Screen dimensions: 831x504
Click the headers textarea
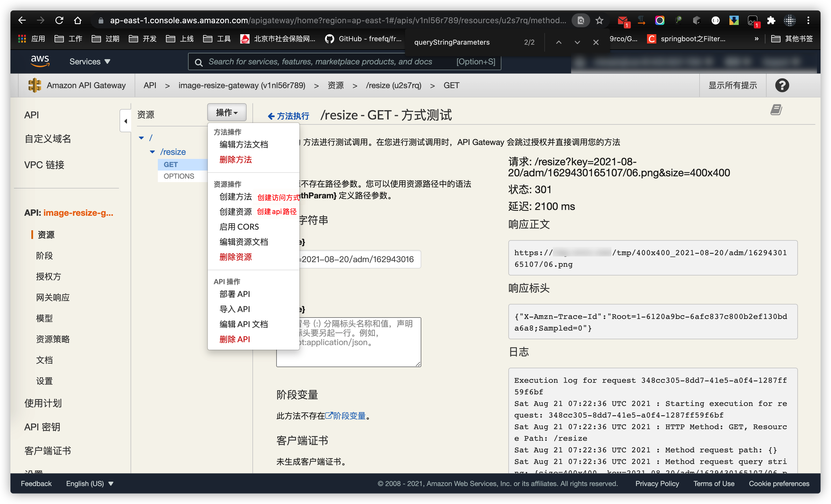(360, 342)
